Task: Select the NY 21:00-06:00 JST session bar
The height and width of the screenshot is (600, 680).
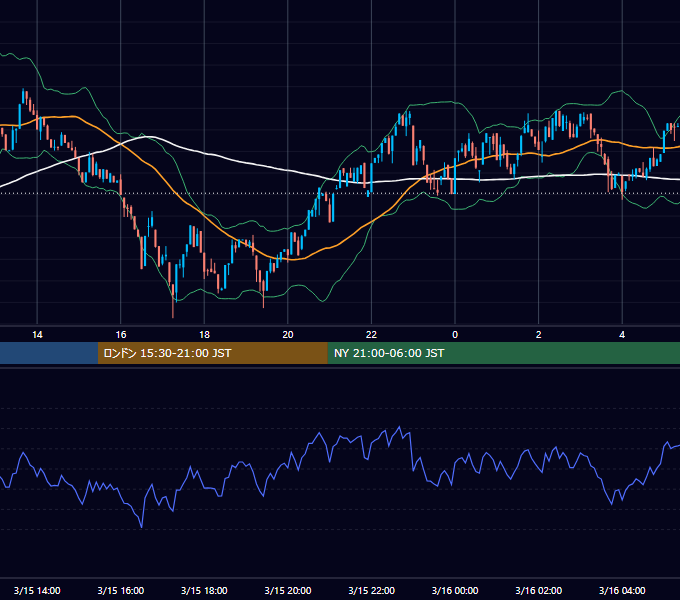Action: pyautogui.click(x=503, y=353)
